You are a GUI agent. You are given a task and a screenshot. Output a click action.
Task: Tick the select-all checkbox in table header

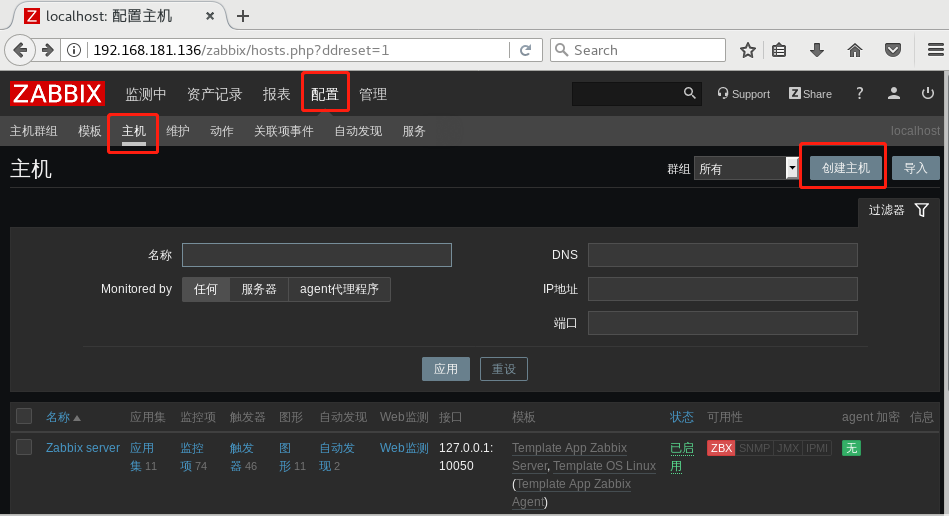(24, 416)
